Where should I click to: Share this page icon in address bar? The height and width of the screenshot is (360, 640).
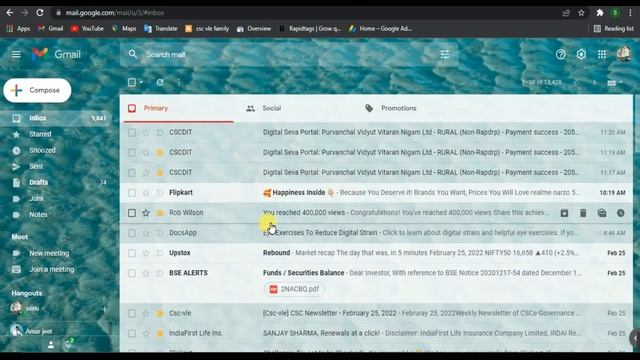click(566, 13)
